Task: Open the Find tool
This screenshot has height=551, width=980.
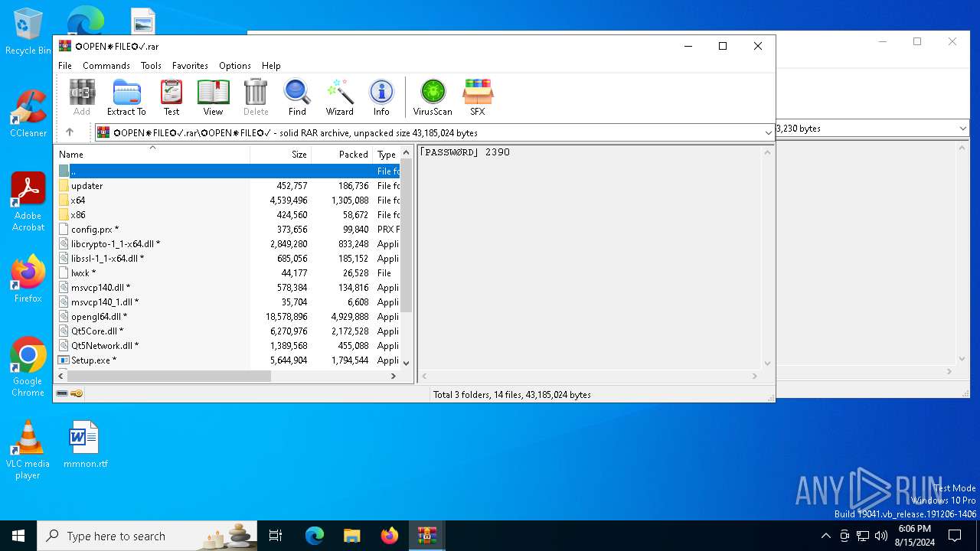Action: point(297,97)
